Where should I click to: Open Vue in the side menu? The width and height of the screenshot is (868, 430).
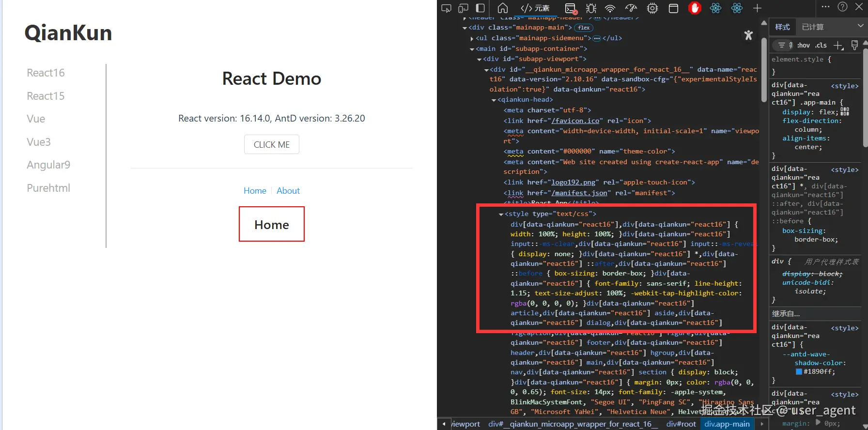(36, 119)
